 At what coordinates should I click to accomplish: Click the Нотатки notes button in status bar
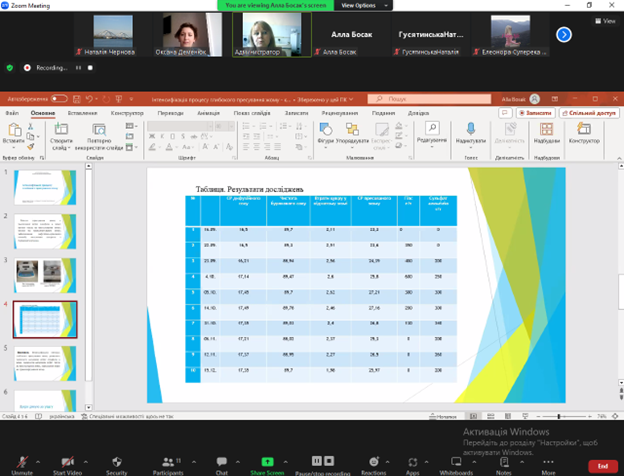443,416
